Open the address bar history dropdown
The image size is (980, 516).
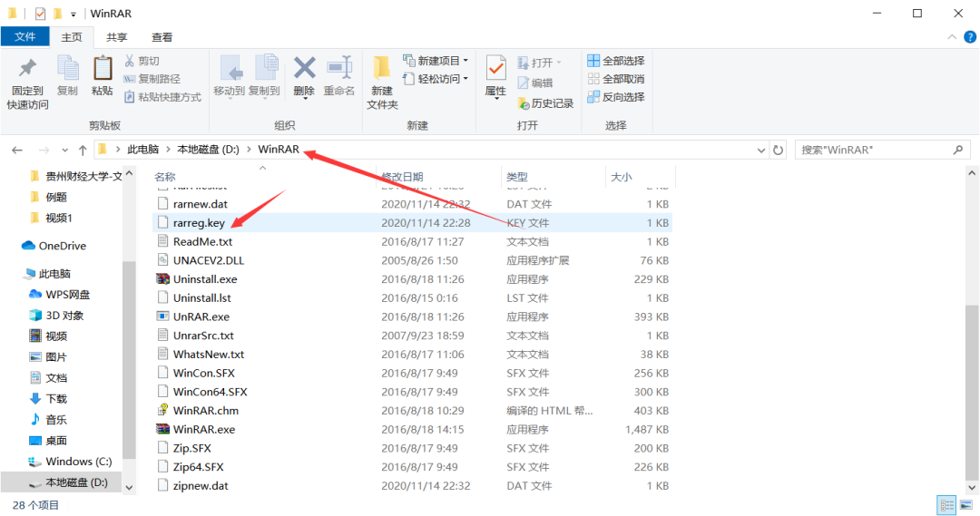pyautogui.click(x=760, y=149)
